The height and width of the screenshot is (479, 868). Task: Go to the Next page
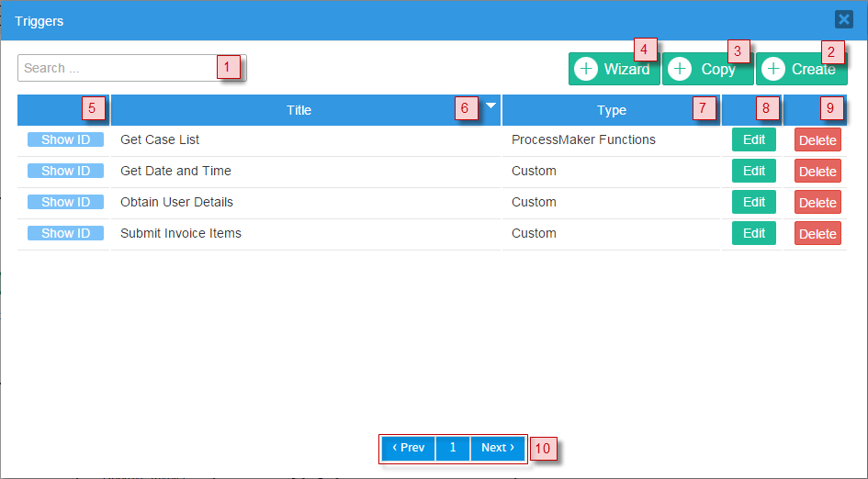pyautogui.click(x=498, y=448)
